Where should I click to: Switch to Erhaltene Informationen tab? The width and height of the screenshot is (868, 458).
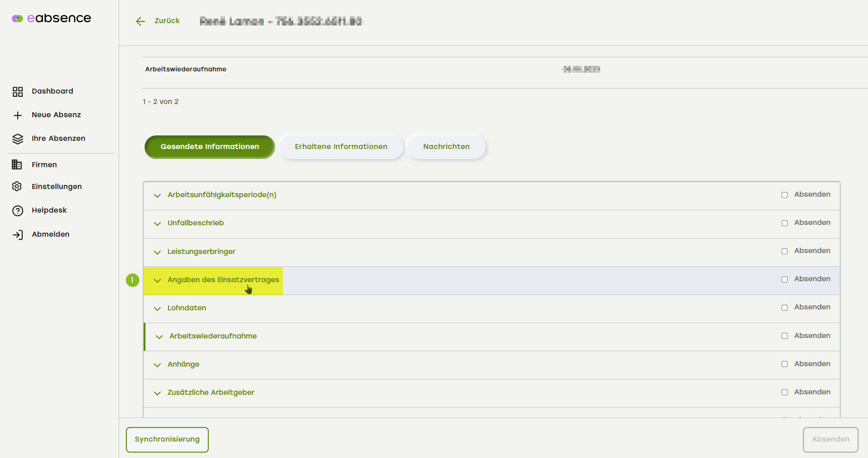[x=341, y=147]
